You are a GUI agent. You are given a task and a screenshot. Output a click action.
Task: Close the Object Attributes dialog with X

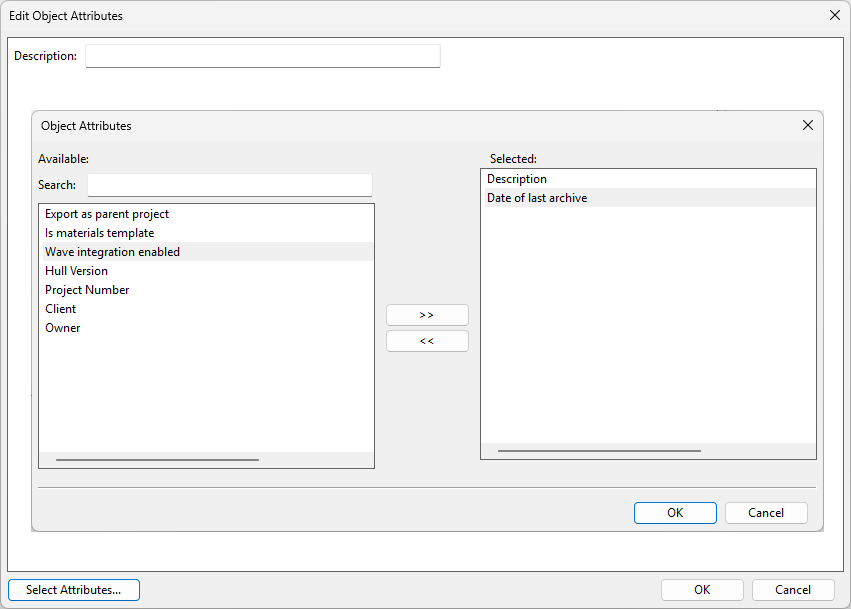[x=808, y=125]
